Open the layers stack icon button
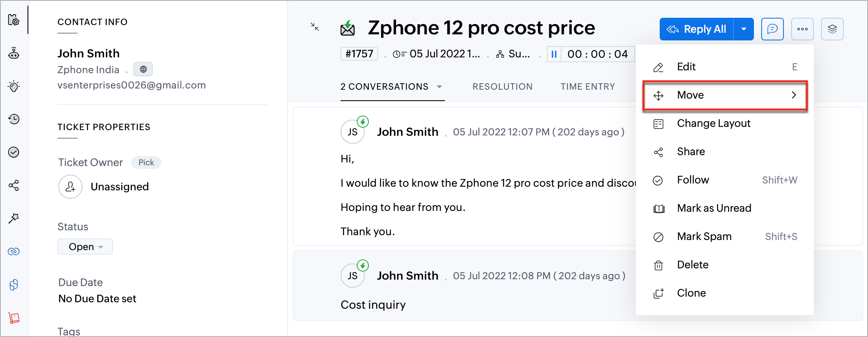 coord(832,29)
